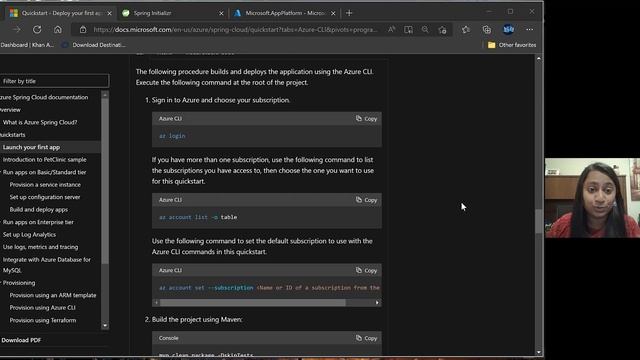Open Integrate with Azure Database for MySQL
The height and width of the screenshot is (360, 640).
(x=47, y=265)
